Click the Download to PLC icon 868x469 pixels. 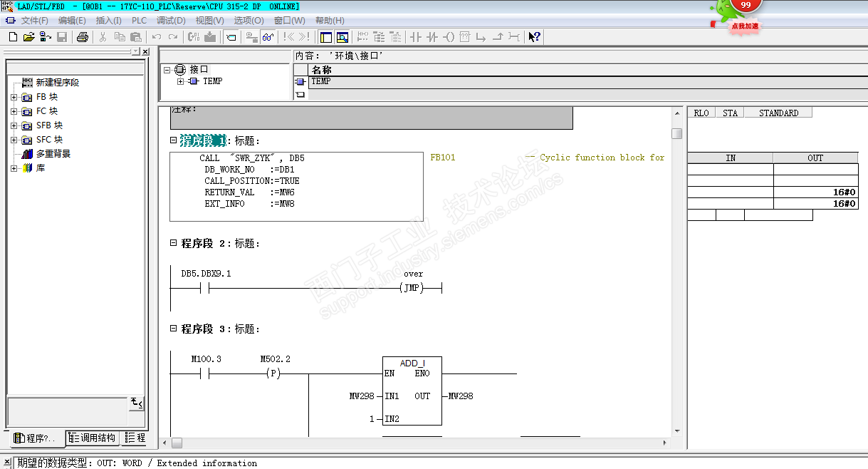coord(211,37)
